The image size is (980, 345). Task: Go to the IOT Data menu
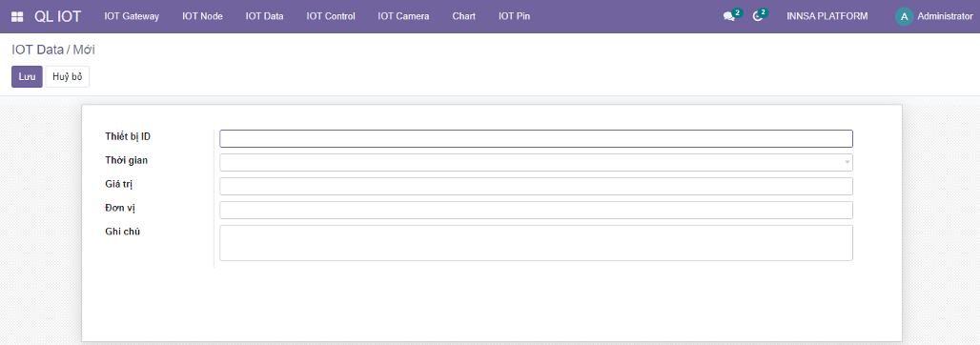[264, 17]
